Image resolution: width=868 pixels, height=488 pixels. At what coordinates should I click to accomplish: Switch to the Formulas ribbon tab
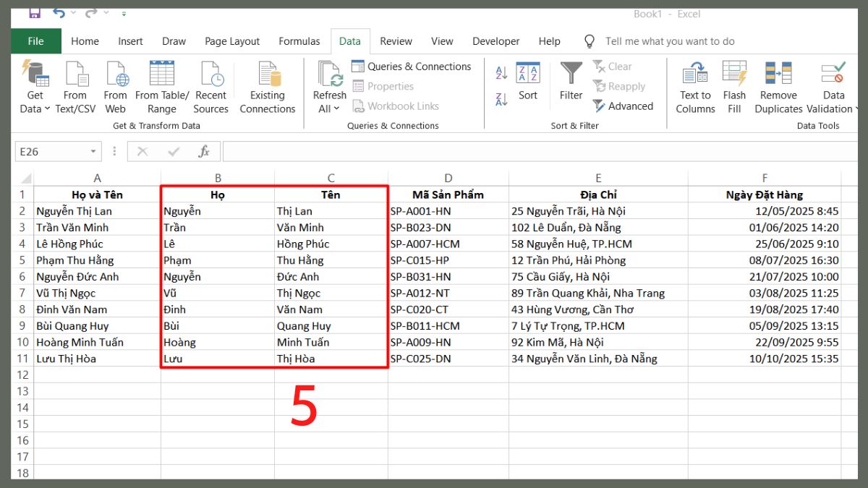pos(299,41)
